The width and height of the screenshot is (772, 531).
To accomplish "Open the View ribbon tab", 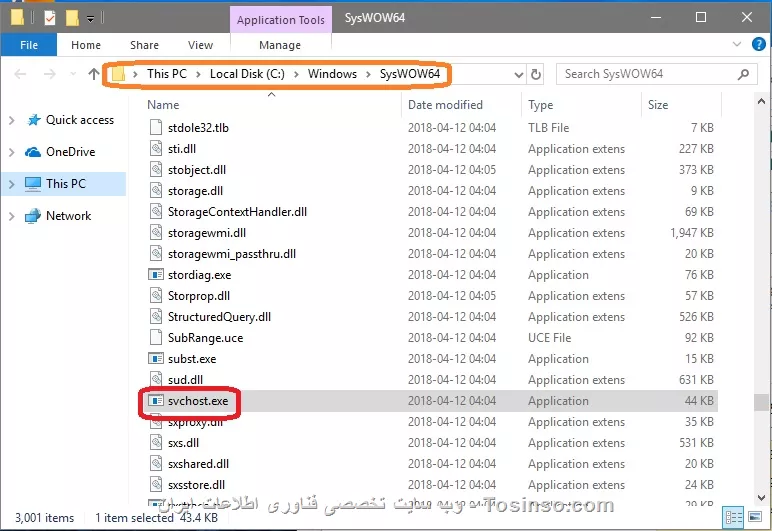I will pyautogui.click(x=200, y=45).
